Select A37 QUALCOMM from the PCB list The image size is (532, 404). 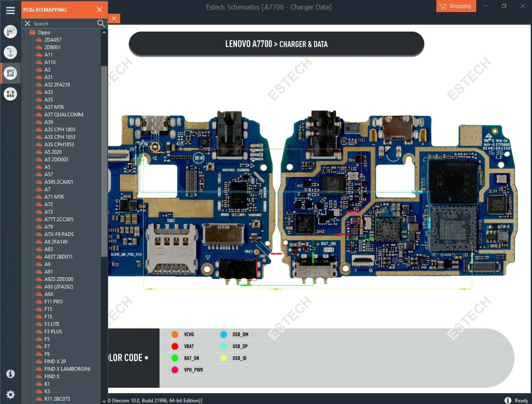[x=64, y=114]
